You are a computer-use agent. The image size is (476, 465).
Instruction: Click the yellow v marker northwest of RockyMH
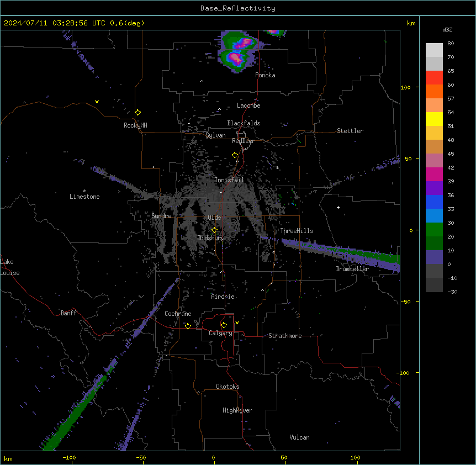click(97, 102)
